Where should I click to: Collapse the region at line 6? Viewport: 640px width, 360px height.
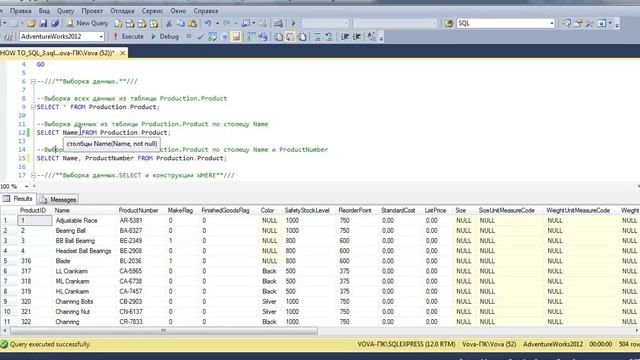click(x=33, y=82)
